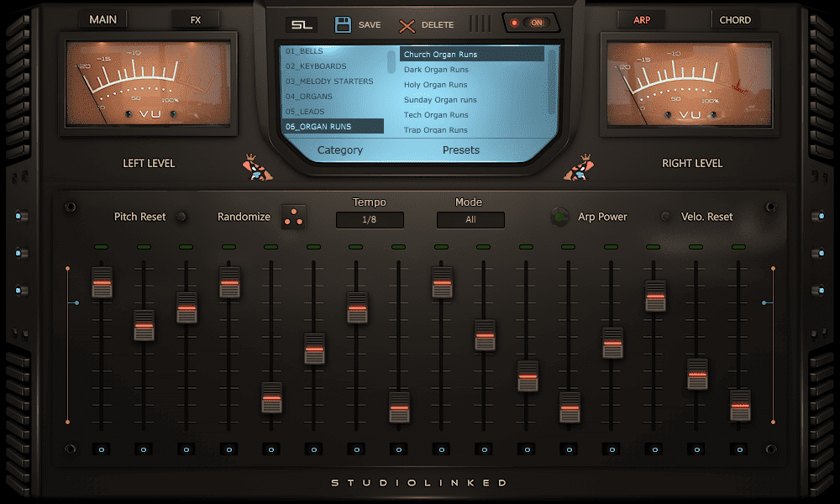
Task: Select the 04_ORGANS category
Action: coord(333,97)
